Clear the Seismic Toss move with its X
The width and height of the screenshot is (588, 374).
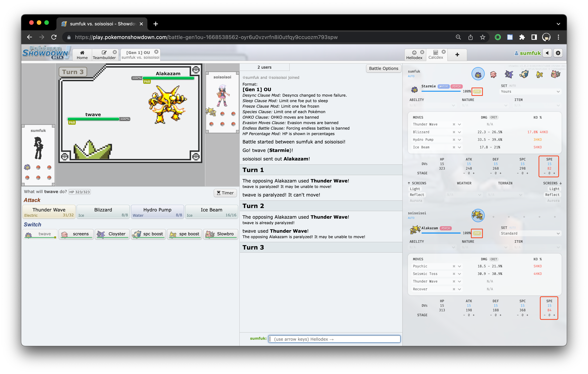[454, 274]
